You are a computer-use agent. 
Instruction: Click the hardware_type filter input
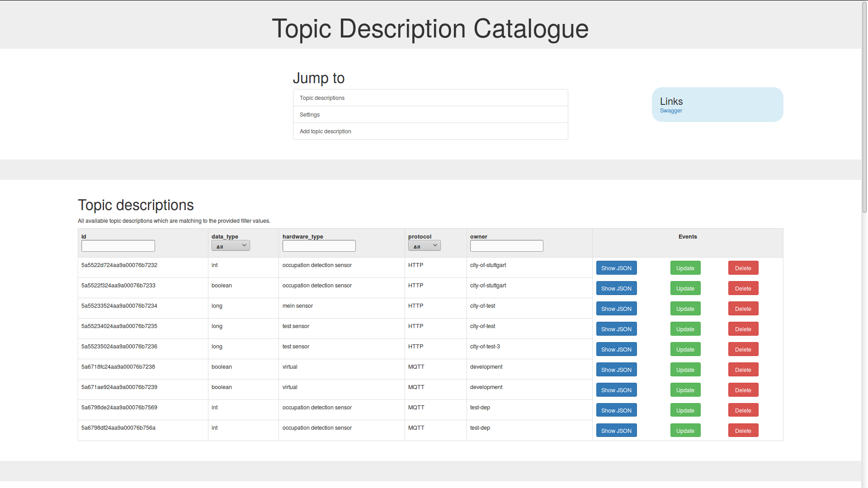tap(319, 246)
